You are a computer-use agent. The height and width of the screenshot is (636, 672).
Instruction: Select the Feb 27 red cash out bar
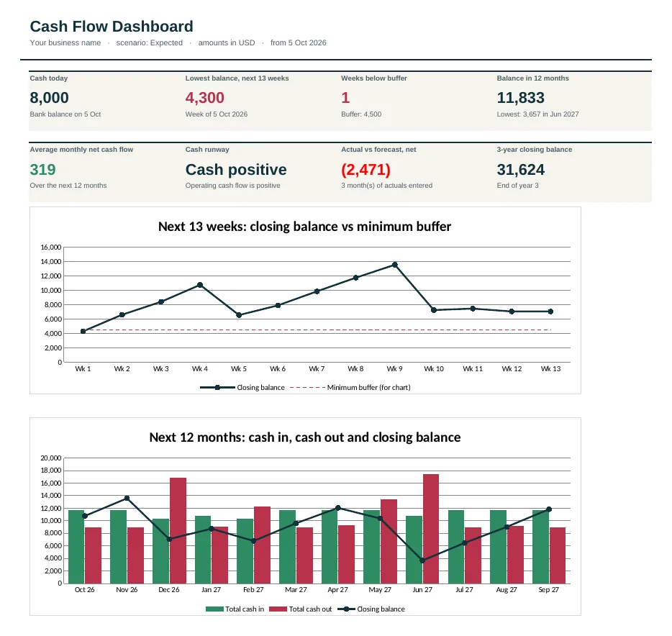tap(263, 545)
